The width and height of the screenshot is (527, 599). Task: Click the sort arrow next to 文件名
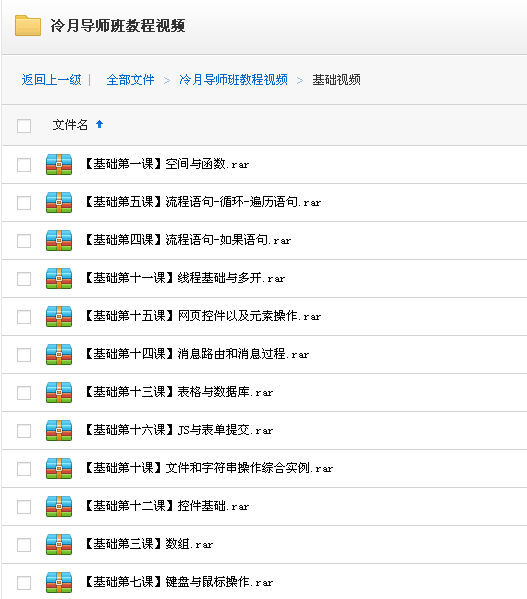click(x=100, y=124)
